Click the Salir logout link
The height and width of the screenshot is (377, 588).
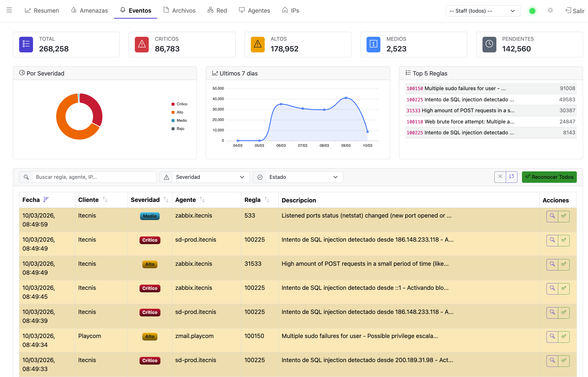coord(575,11)
